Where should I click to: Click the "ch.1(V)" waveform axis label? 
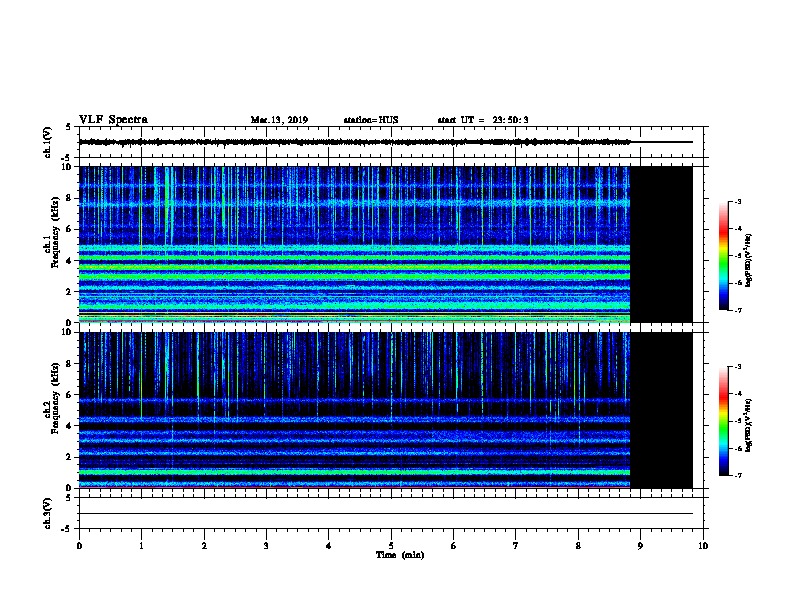click(x=47, y=142)
